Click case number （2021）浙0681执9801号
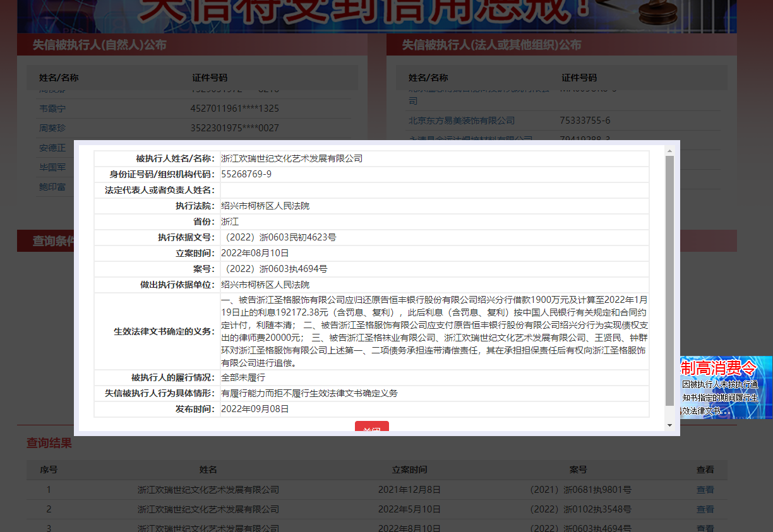Viewport: 773px width, 532px height. coord(579,490)
